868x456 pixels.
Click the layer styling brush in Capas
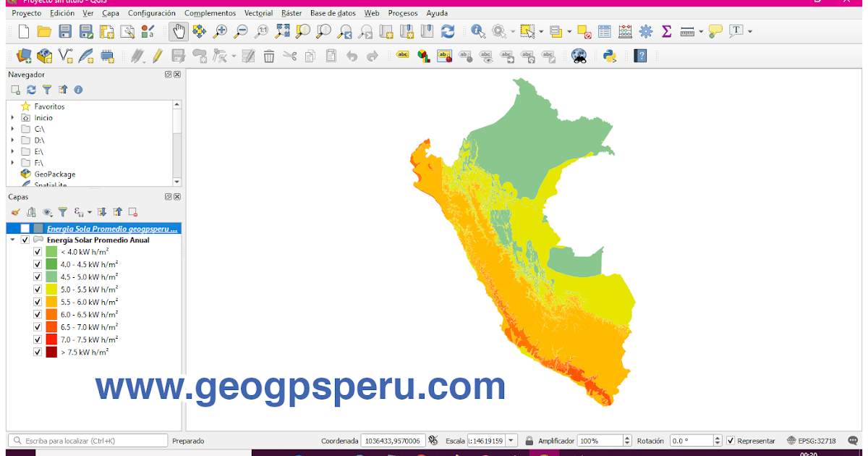click(x=15, y=212)
